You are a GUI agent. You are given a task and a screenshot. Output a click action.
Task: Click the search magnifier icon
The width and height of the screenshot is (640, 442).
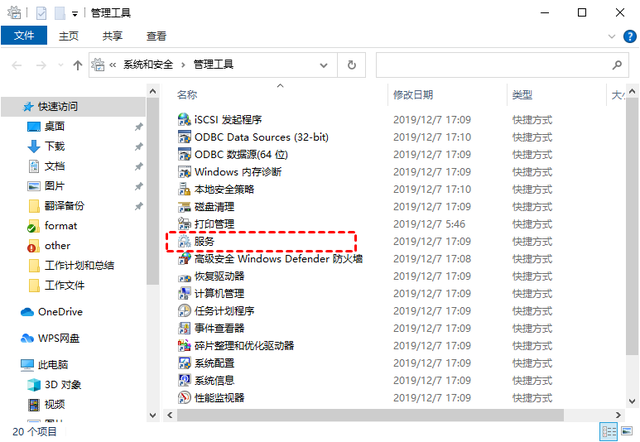pyautogui.click(x=617, y=65)
